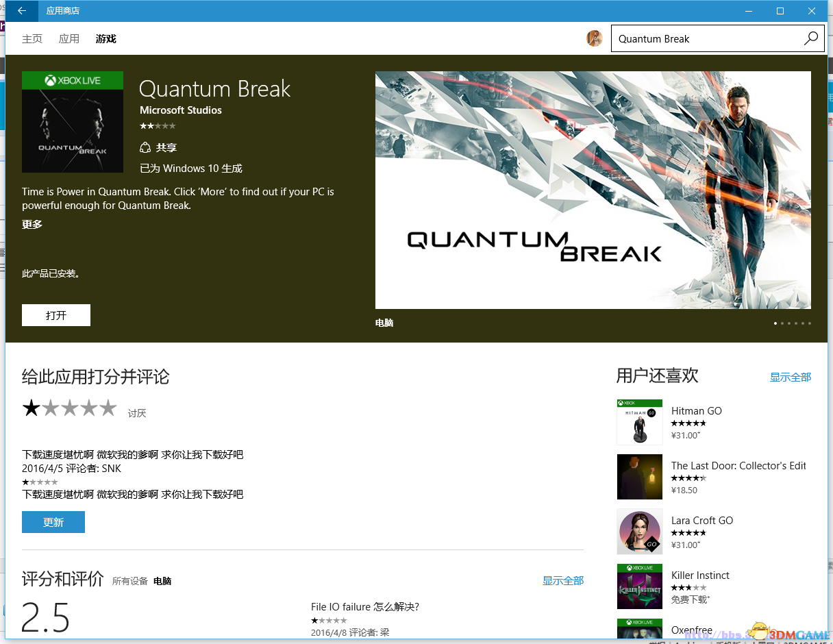833x644 pixels.
Task: Click the 此产品已安装。 status text
Action: click(51, 274)
